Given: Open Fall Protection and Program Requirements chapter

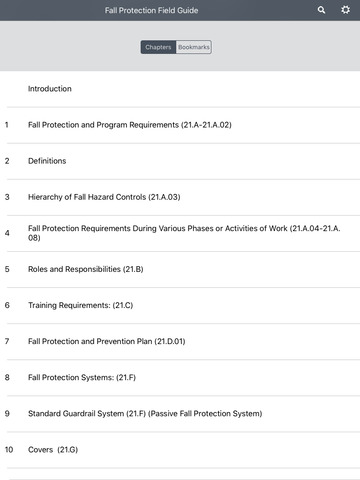Looking at the screenshot, I should pos(180,125).
